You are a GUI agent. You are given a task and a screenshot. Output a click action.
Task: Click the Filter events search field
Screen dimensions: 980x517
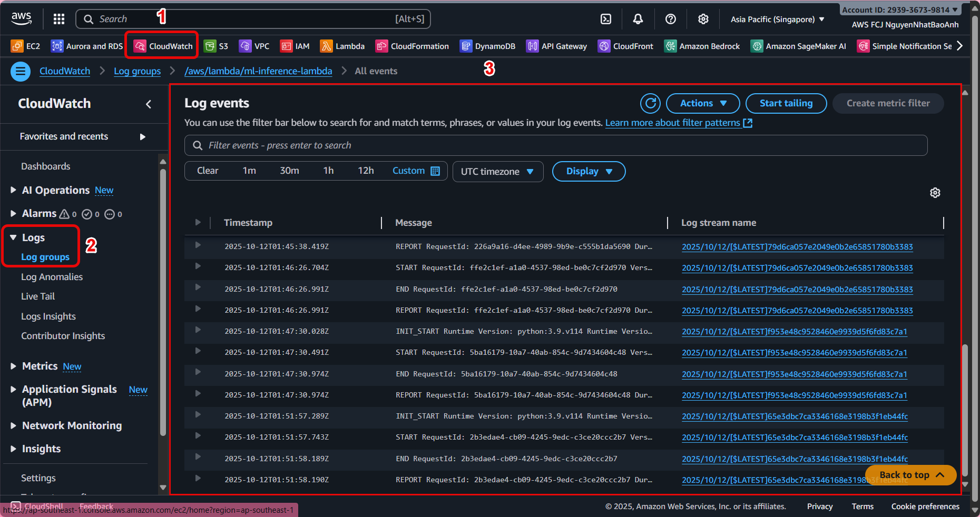pyautogui.click(x=556, y=145)
